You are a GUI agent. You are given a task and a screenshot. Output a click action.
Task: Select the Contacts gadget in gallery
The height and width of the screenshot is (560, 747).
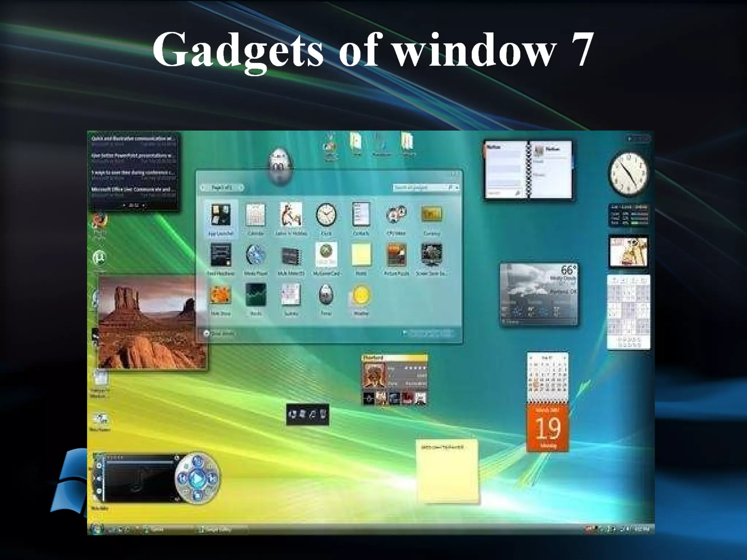tap(361, 215)
